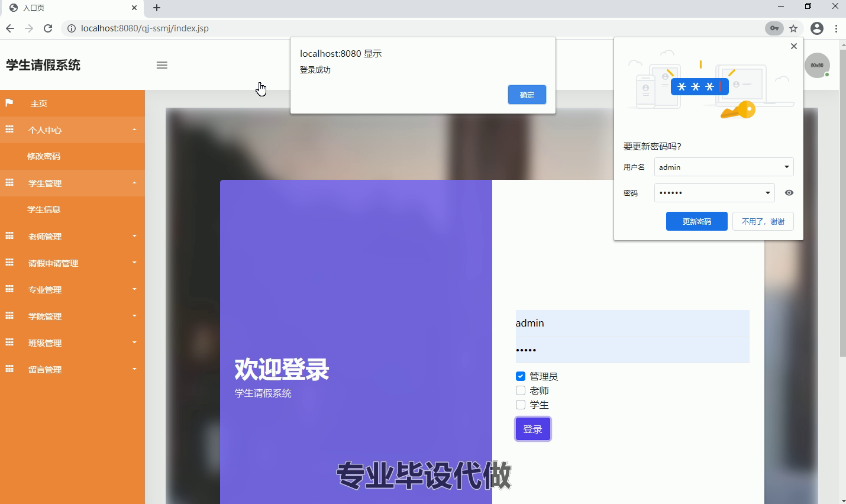The height and width of the screenshot is (504, 846).
Task: Reload the page with the refresh icon
Action: [48, 28]
